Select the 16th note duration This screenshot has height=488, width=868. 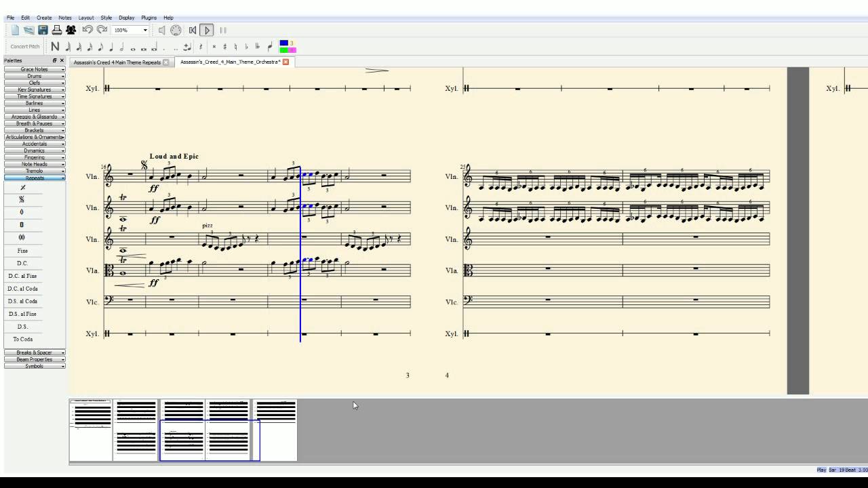click(x=90, y=47)
